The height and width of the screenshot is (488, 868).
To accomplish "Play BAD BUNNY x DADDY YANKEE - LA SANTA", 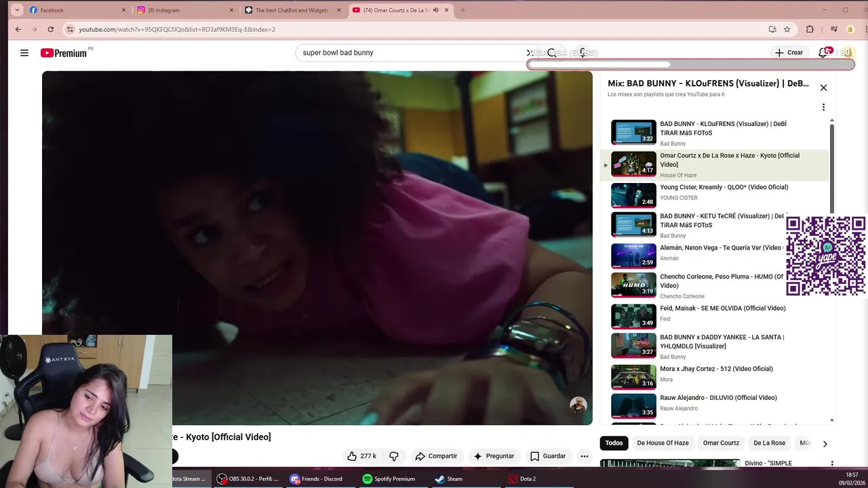I will [714, 346].
